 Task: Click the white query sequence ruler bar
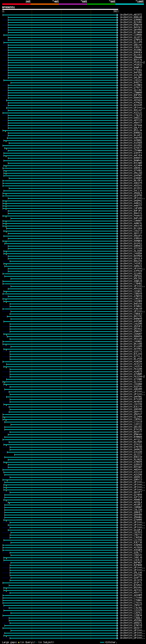point(60,10)
